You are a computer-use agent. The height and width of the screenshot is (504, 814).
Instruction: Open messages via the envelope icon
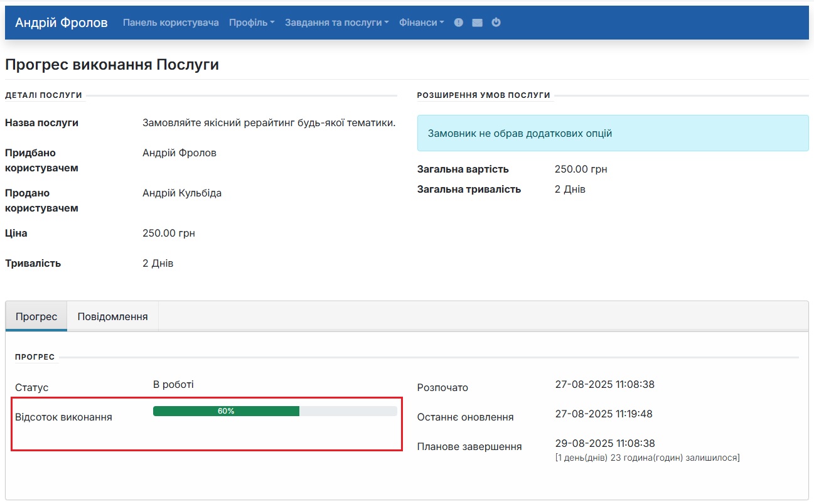click(x=477, y=23)
